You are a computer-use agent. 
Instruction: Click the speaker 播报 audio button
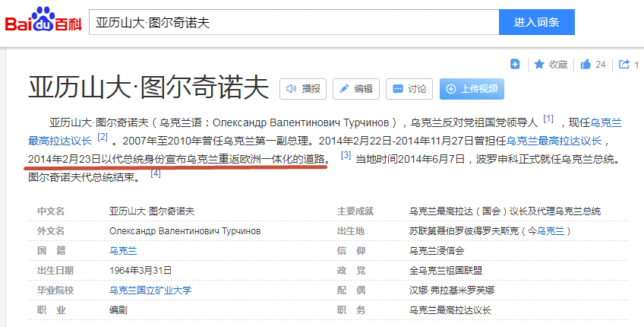[x=303, y=89]
